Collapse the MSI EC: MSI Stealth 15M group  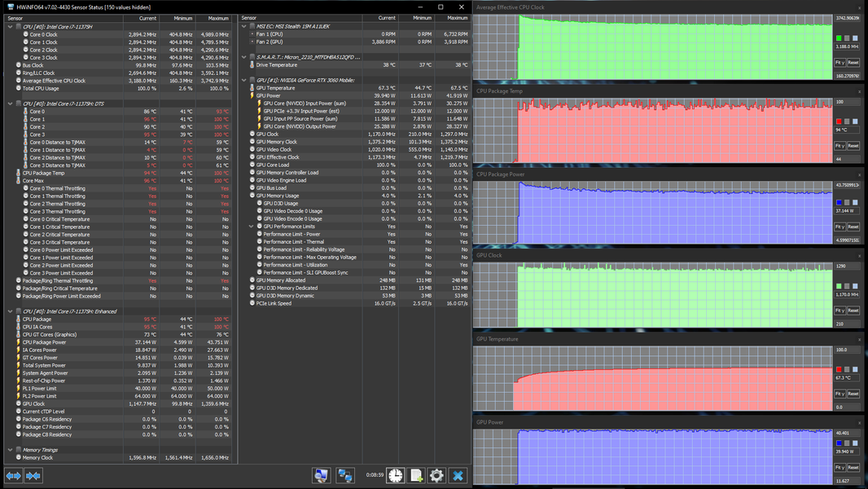[x=244, y=26]
